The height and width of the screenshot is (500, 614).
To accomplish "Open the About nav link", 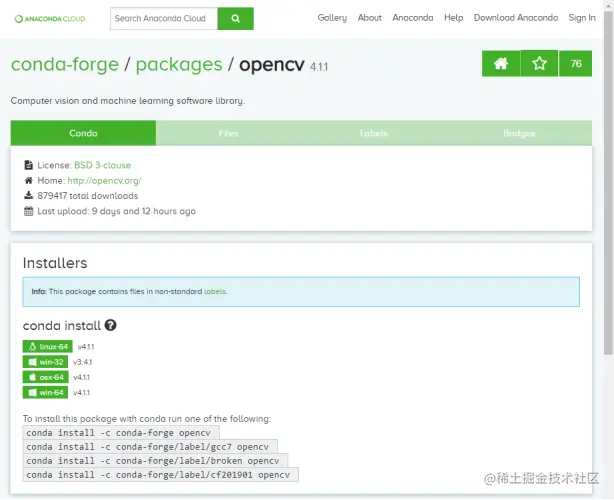I will [x=369, y=18].
